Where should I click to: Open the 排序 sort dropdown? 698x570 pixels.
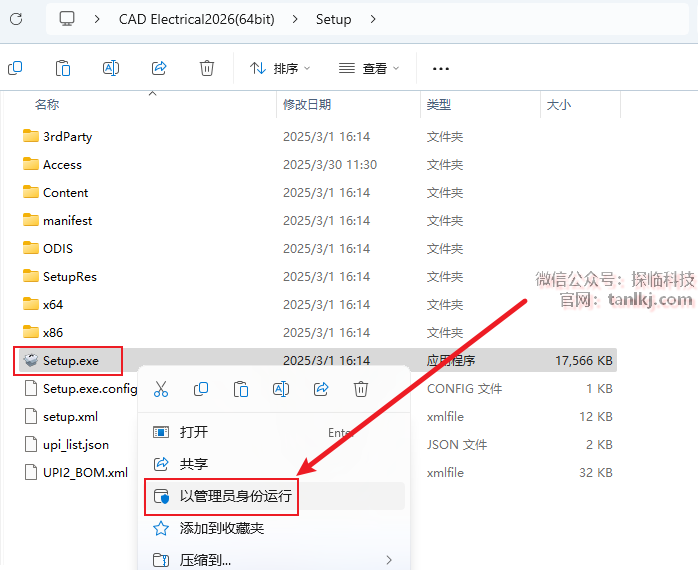(280, 69)
